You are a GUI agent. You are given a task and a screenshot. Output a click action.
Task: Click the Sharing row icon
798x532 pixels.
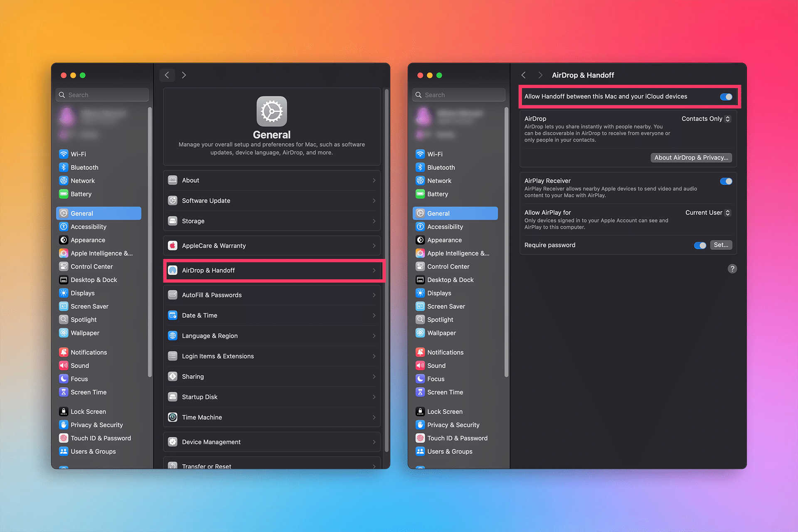pos(173,377)
